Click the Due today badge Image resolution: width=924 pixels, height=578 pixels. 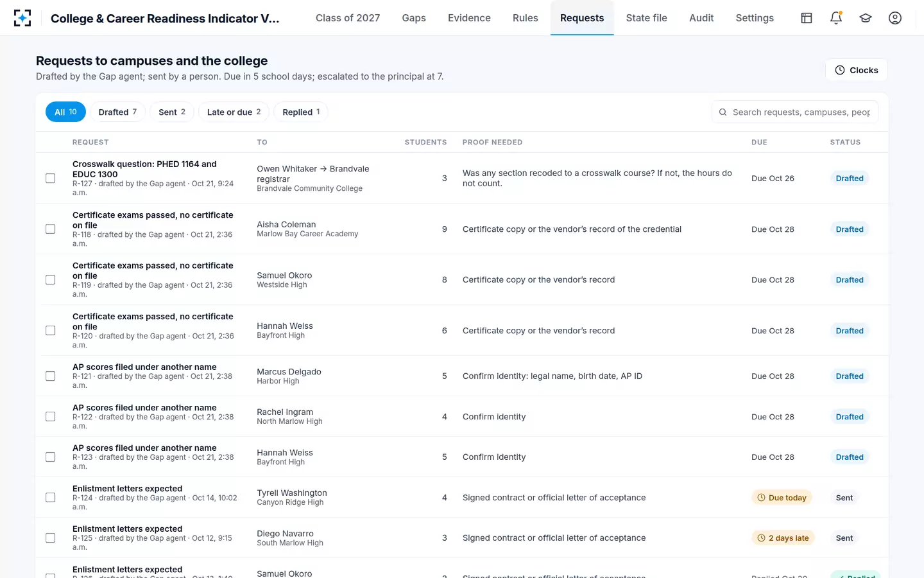pyautogui.click(x=782, y=498)
